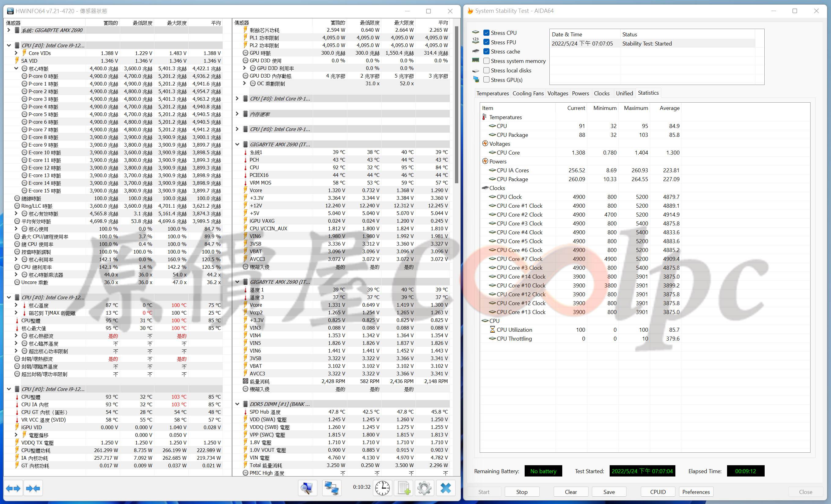831x504 pixels.
Task: Expand the OC 乘數限制 row
Action: 245,84
